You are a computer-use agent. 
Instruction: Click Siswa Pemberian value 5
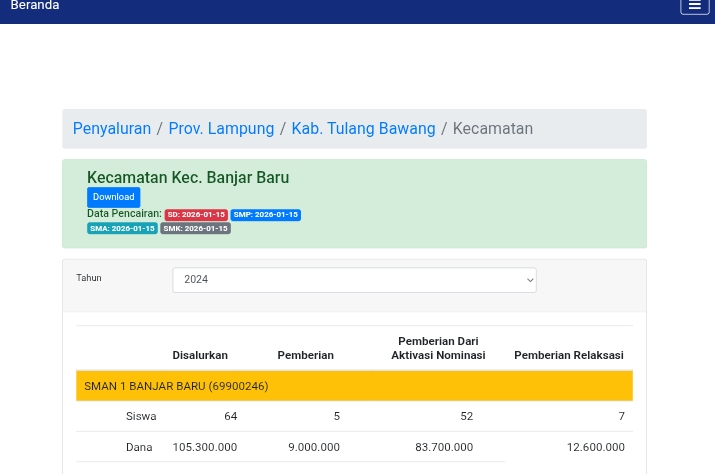(337, 416)
